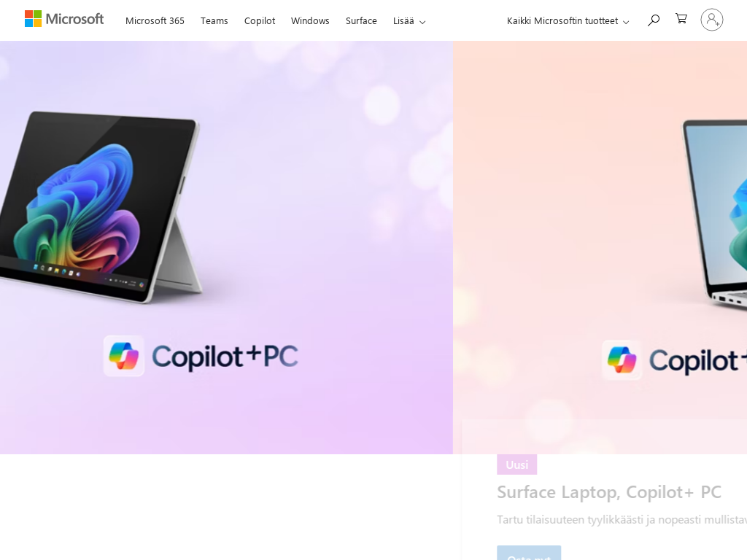Open the Microsoft 365 menu item

tap(155, 21)
